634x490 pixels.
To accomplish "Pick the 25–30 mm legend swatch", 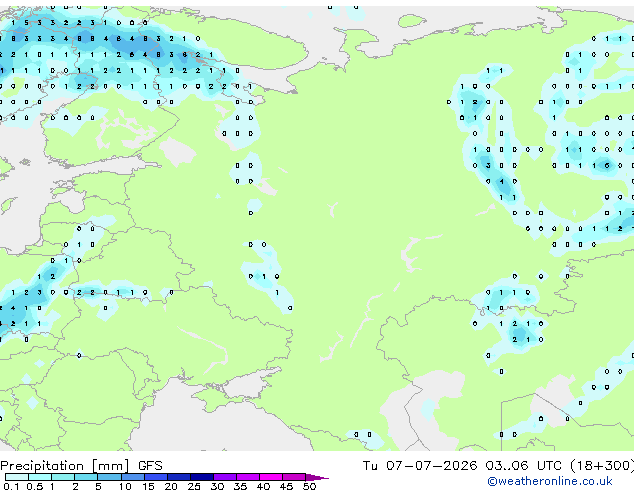I will (x=201, y=477).
